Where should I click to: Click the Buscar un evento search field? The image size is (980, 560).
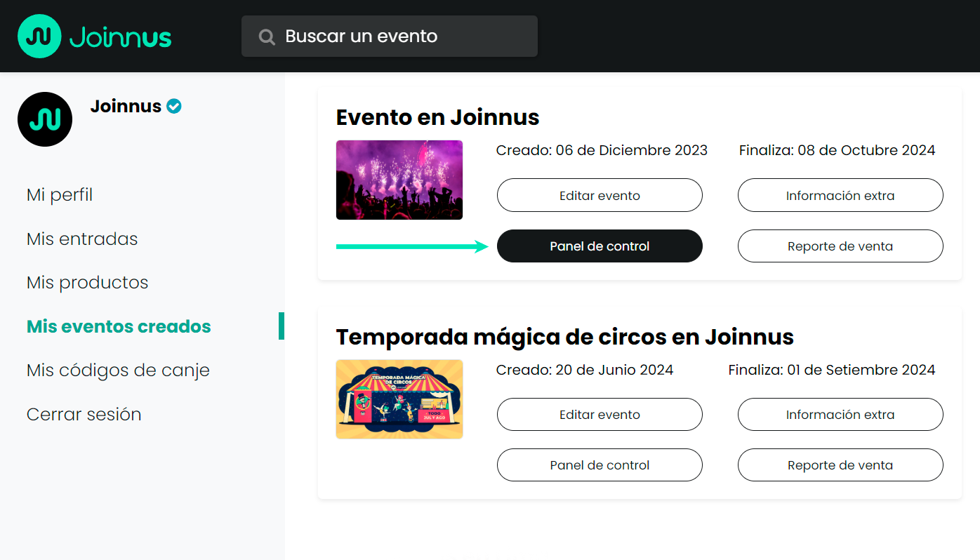coord(390,36)
